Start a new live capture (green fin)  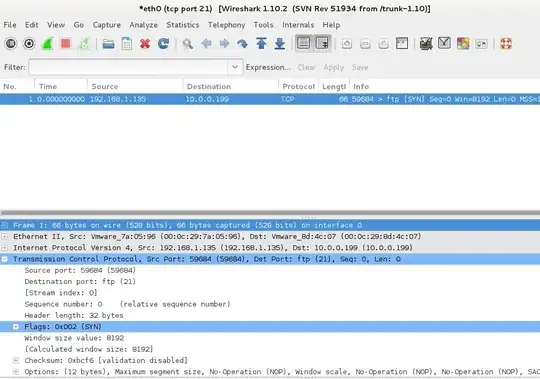point(47,44)
